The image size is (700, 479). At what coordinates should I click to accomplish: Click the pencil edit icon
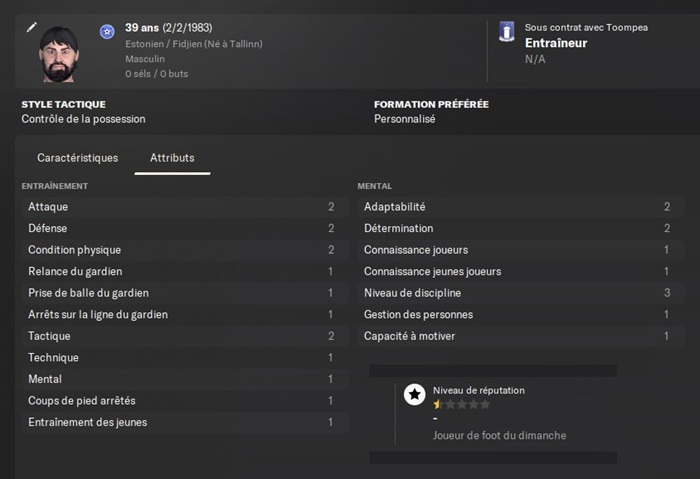(31, 27)
